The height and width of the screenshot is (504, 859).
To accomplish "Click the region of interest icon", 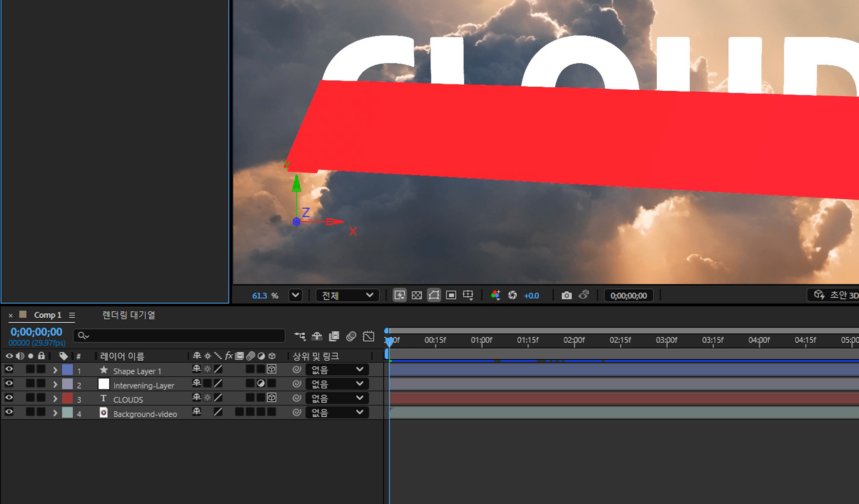I will tap(451, 295).
